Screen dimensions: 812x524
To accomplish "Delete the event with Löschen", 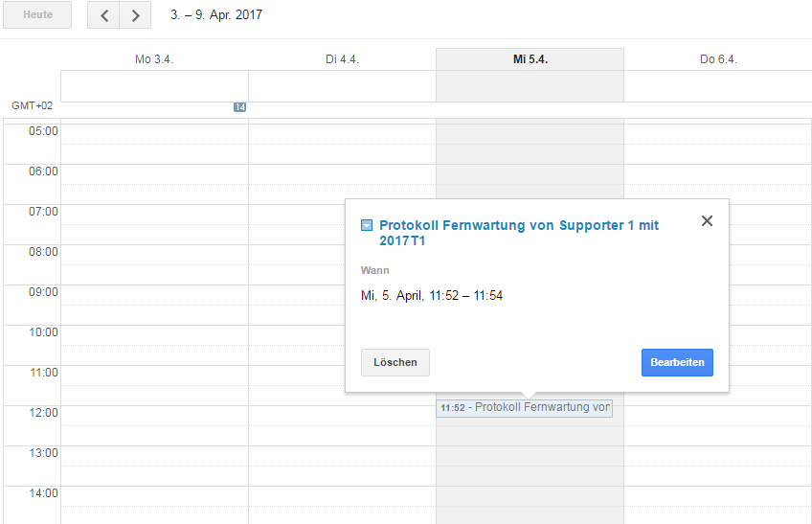I will (x=395, y=362).
